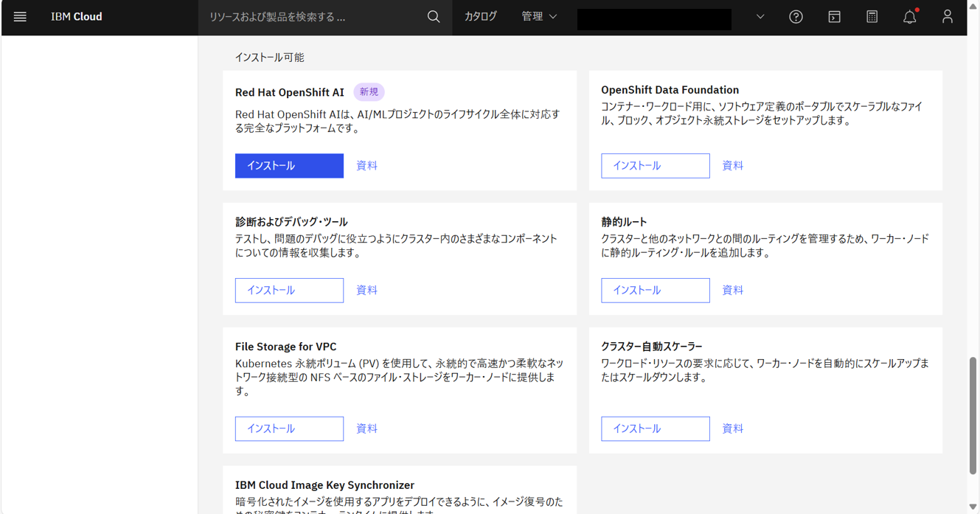
Task: Open the notifications bell icon
Action: (910, 16)
